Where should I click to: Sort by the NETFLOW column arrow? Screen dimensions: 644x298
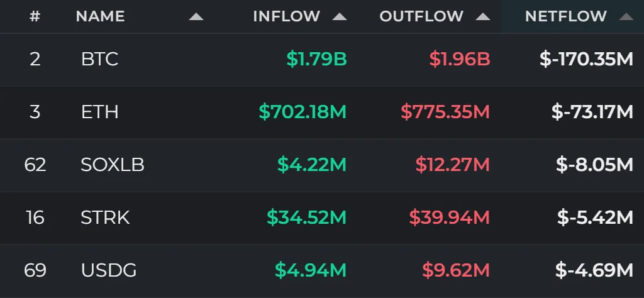point(626,17)
